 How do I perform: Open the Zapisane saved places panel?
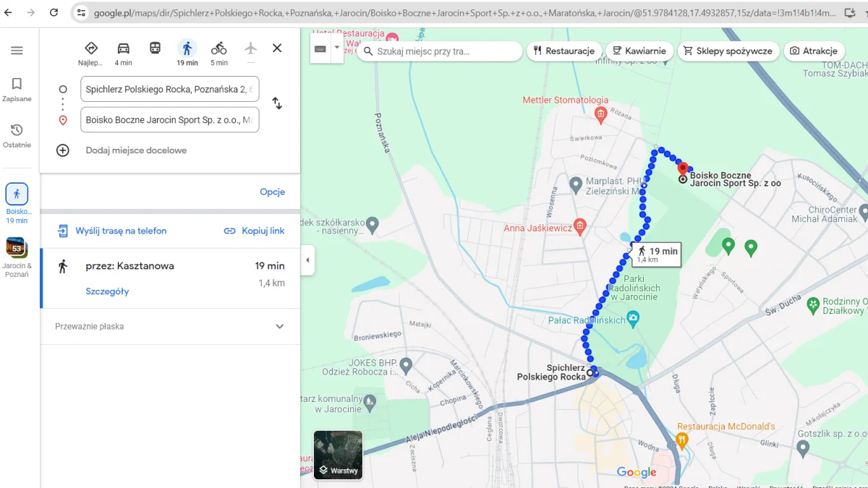pyautogui.click(x=17, y=90)
